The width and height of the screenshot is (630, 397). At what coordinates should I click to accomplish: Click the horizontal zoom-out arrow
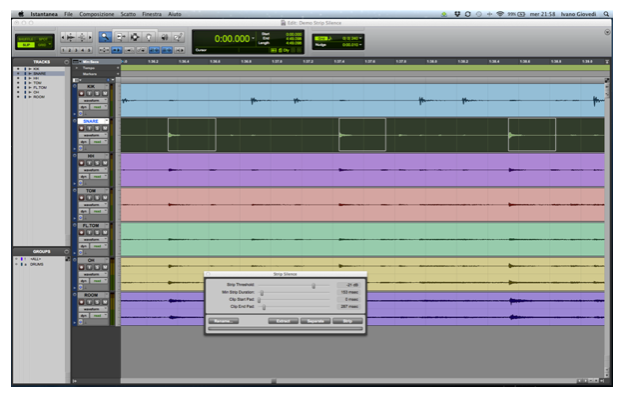click(63, 37)
